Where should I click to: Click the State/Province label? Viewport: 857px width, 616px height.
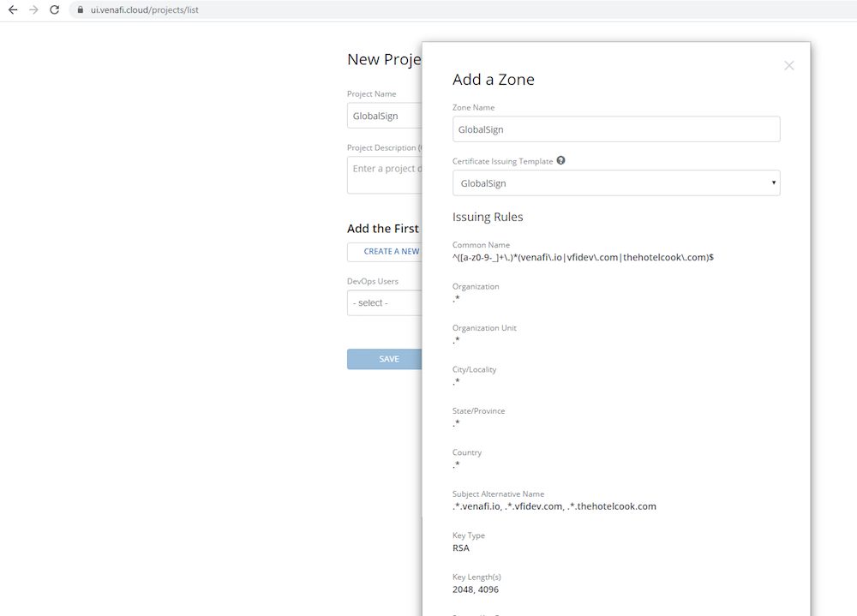coord(479,411)
